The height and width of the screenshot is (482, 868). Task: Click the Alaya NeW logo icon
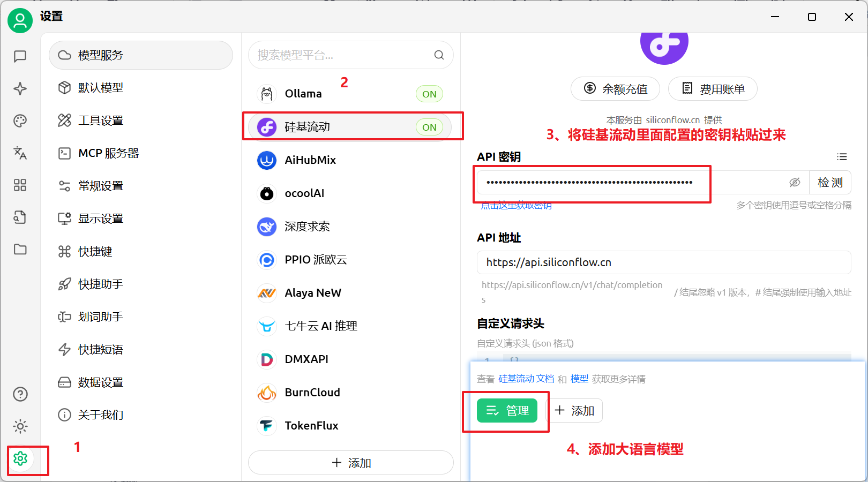click(x=267, y=293)
